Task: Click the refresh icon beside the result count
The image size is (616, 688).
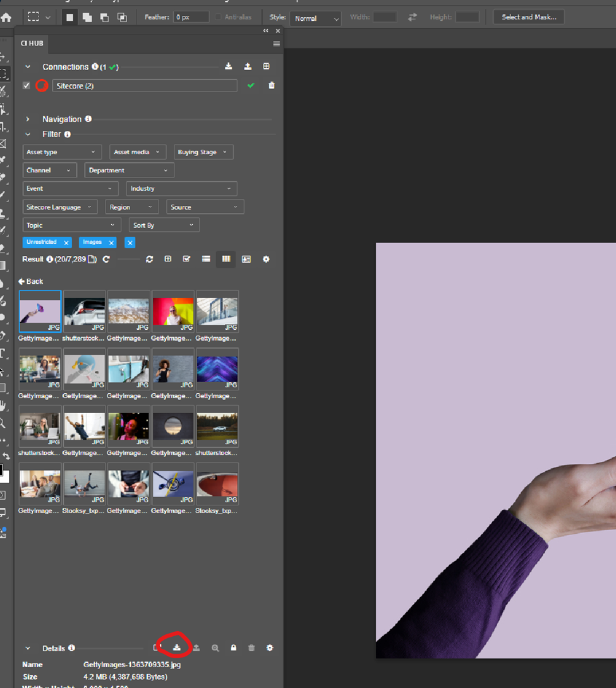Action: pos(106,259)
